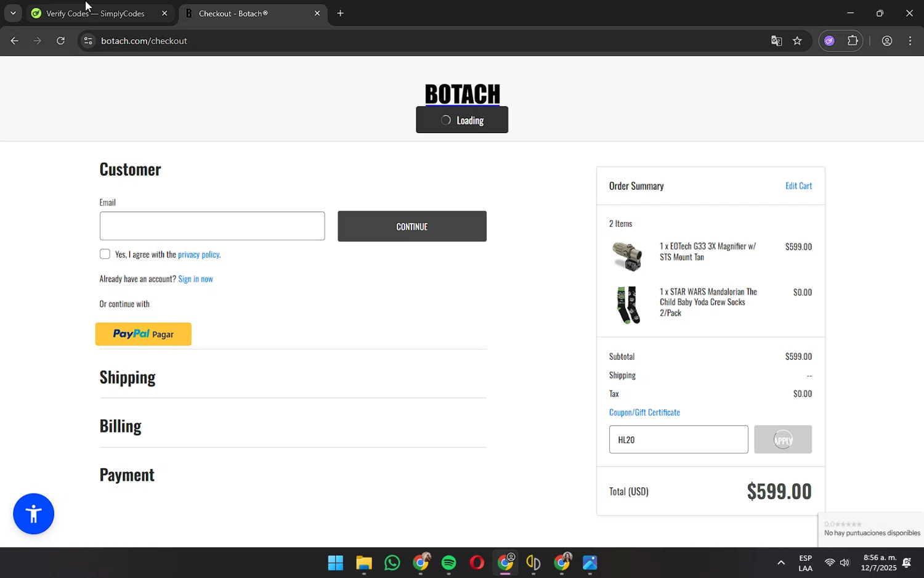Open the purple extension icon
The image size is (924, 578).
[830, 41]
